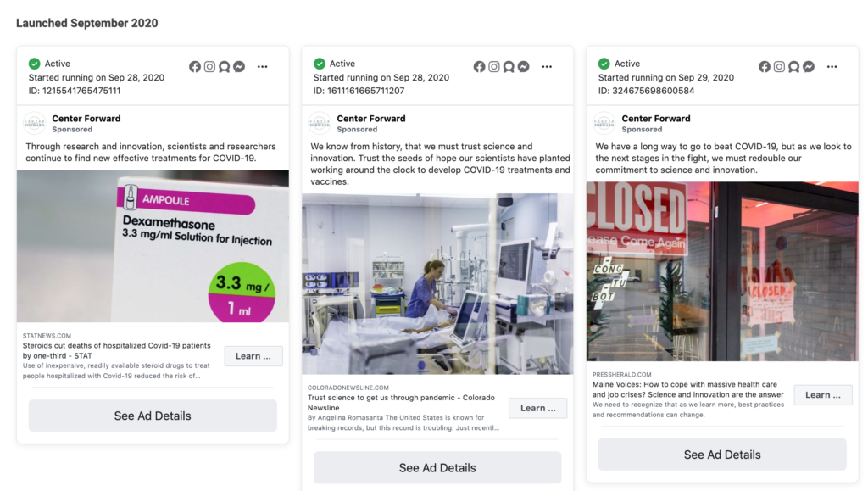The height and width of the screenshot is (491, 868).
Task: Click Learn More on Colorado Newsline ad
Action: coord(538,408)
